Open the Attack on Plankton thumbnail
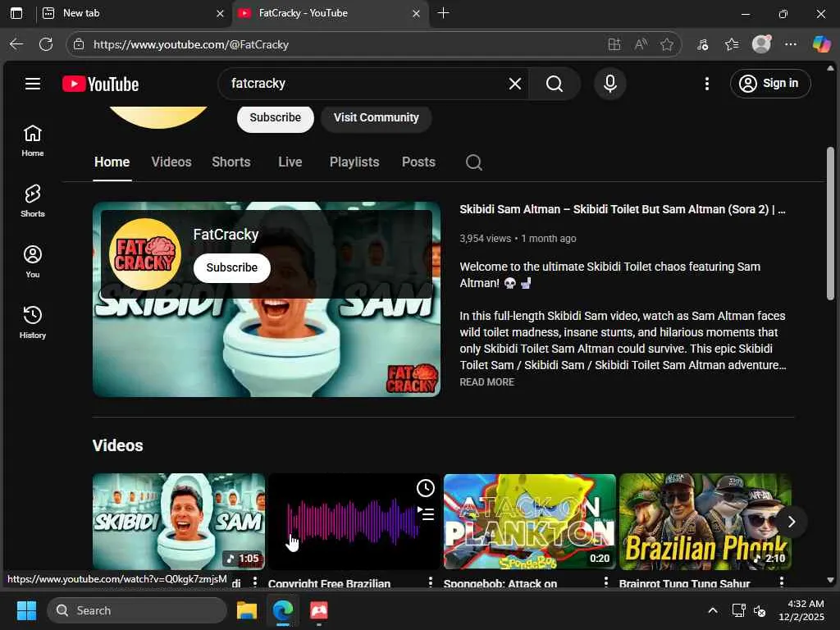 pos(529,521)
